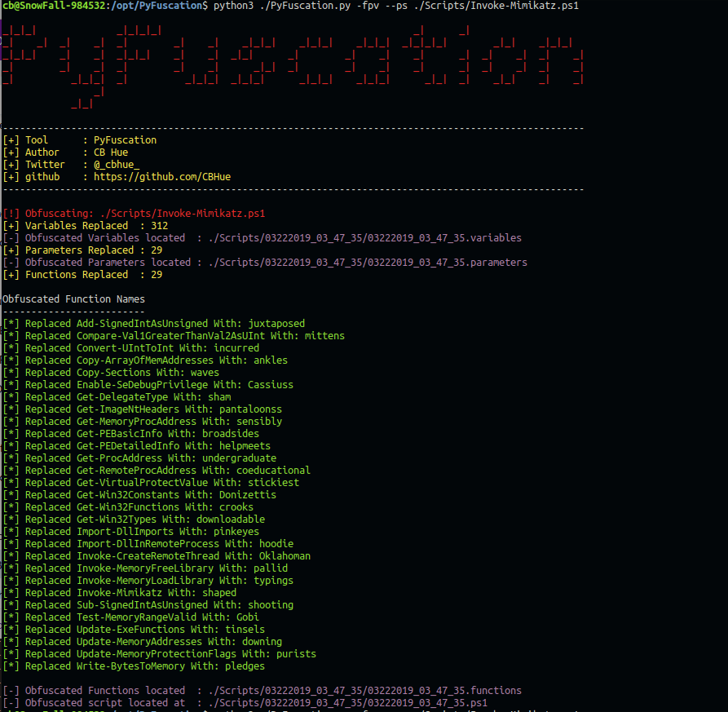The image size is (728, 712).
Task: Select the author name "CB Hue"
Action: (111, 153)
